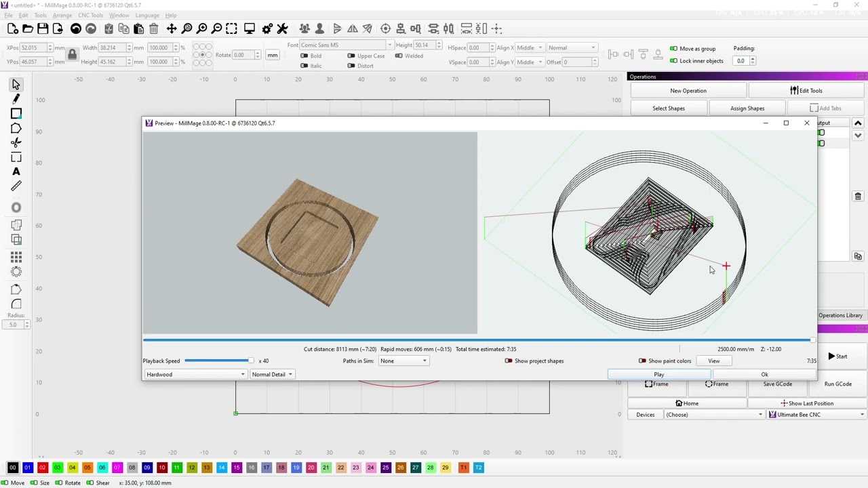Viewport: 868px width, 488px height.
Task: Open the Normal Detail dropdown
Action: click(272, 374)
